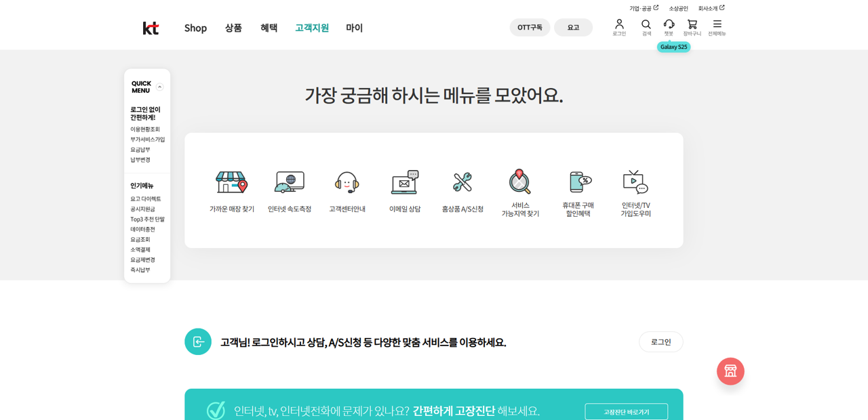Open 인터넷/TV 가입도우미 TV icon

[635, 182]
